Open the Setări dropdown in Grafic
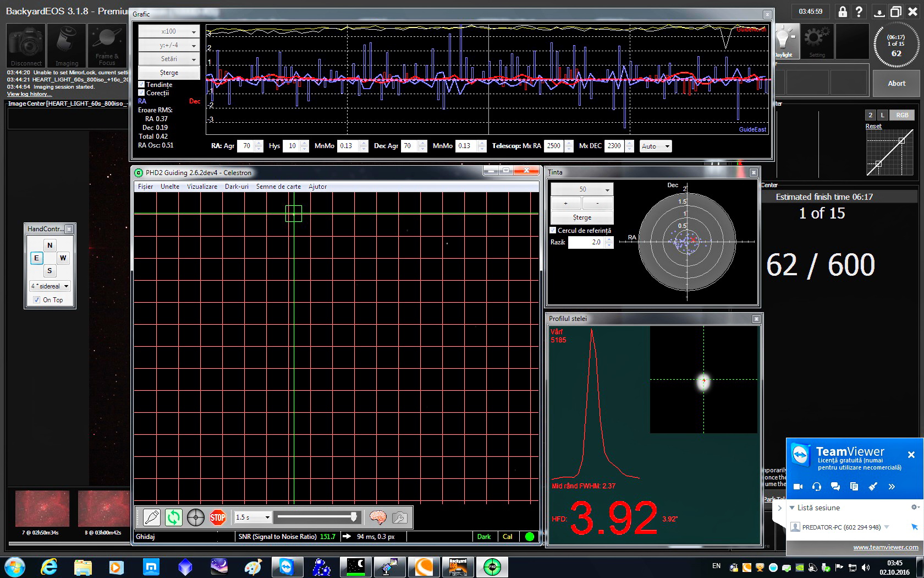924x578 pixels. pyautogui.click(x=168, y=59)
